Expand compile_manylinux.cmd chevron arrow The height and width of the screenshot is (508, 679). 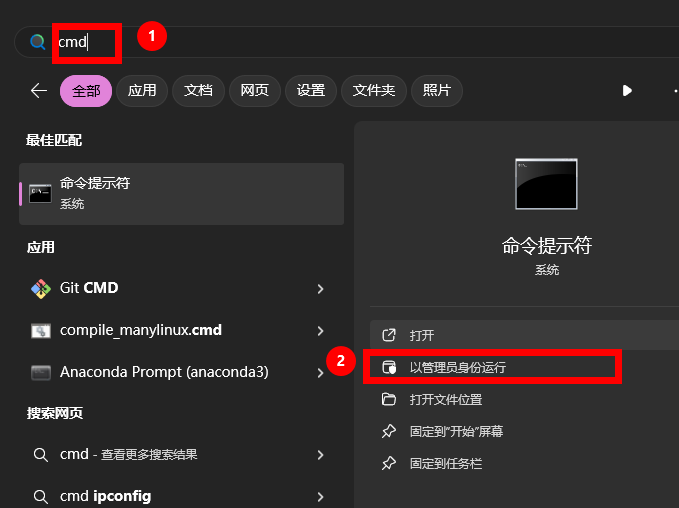320,330
